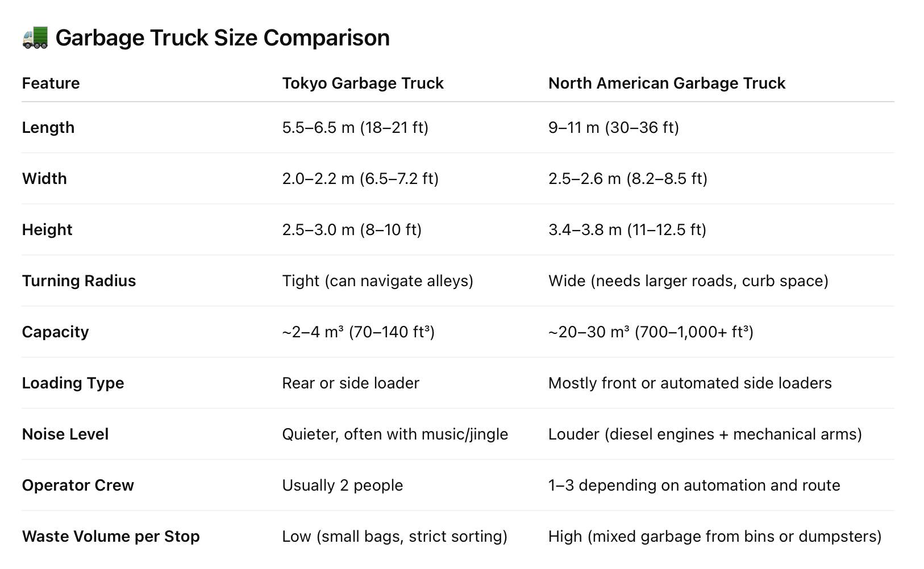
Task: Click the Capacity row label
Action: [x=55, y=332]
